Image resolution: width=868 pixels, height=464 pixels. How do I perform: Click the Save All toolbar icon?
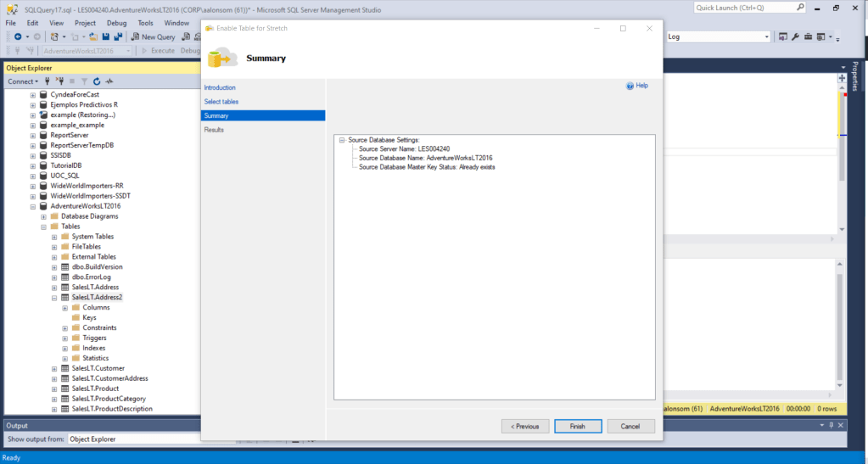click(117, 37)
